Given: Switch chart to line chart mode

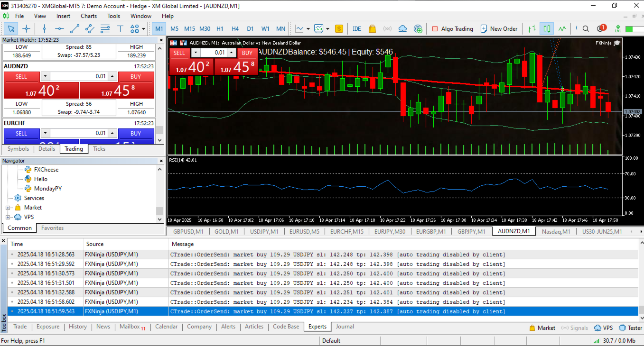Looking at the screenshot, I should (562, 28).
